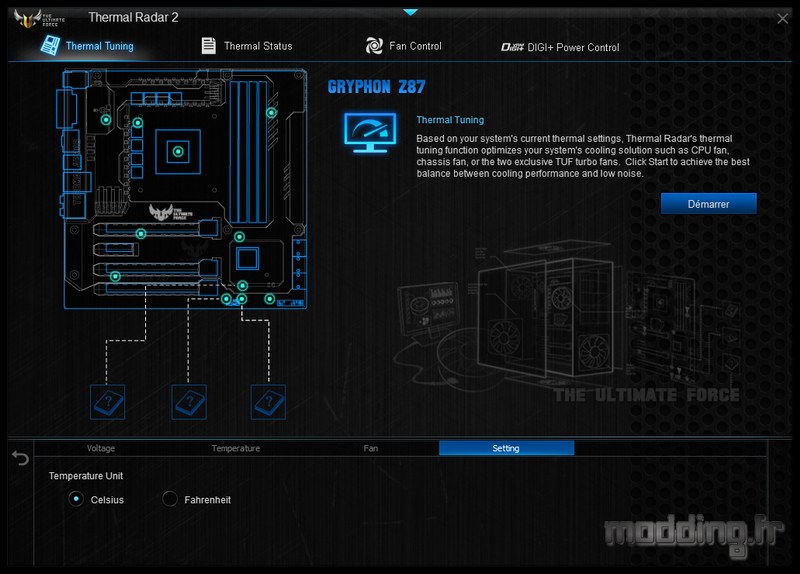Screen dimensions: 800x574
Task: Select the Celsius temperature unit
Action: 76,498
